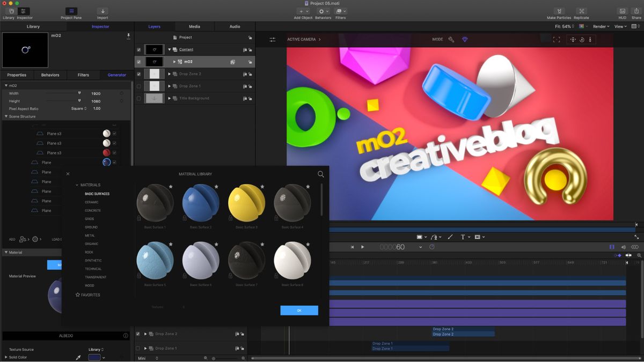Viewport: 644px width, 362px height.
Task: Click the Import icon in the toolbar
Action: click(x=102, y=12)
